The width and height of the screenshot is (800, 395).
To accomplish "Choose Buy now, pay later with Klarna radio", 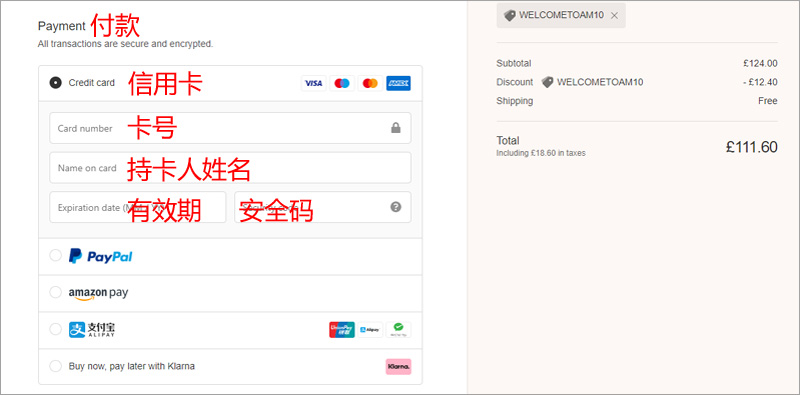I will tap(55, 366).
